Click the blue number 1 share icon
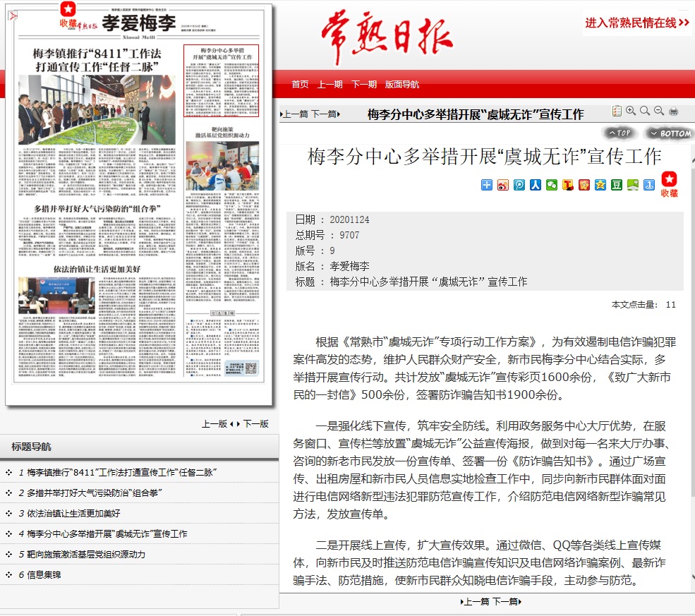Viewport: 695px width, 616px height. [x=649, y=185]
